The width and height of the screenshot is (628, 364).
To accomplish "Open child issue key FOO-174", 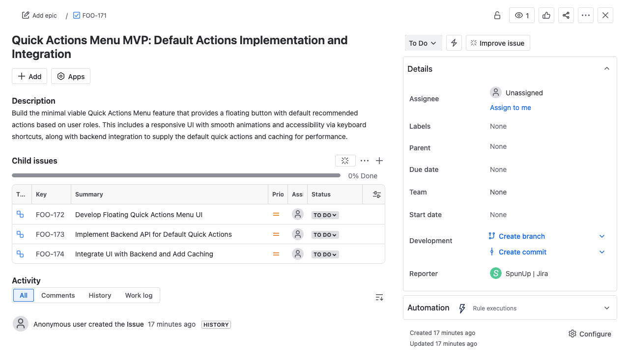I will pos(50,254).
